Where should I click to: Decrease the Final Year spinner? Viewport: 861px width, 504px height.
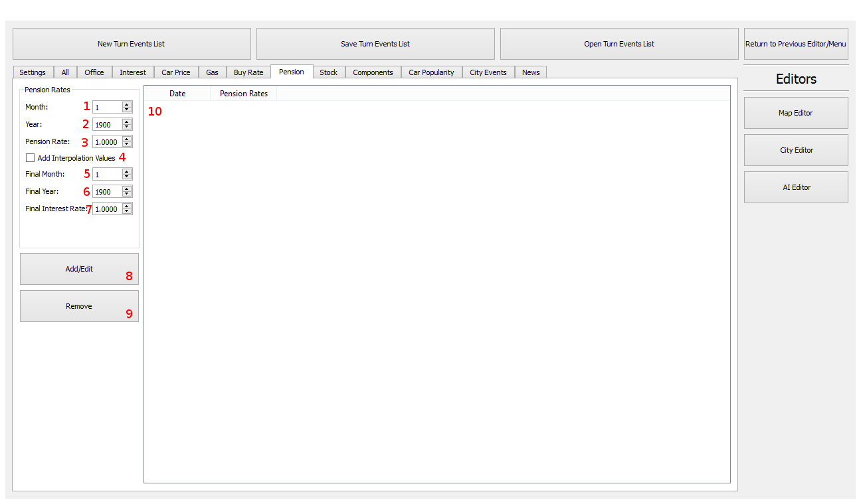(126, 195)
